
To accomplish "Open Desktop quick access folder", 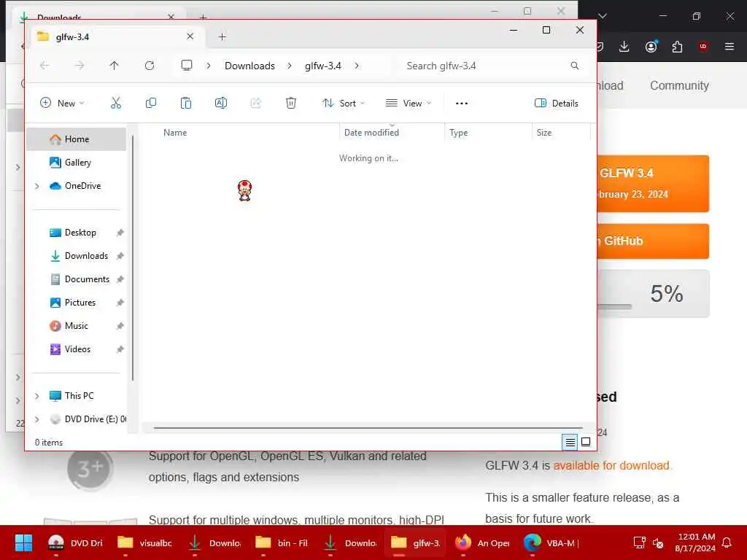I will pyautogui.click(x=76, y=233).
